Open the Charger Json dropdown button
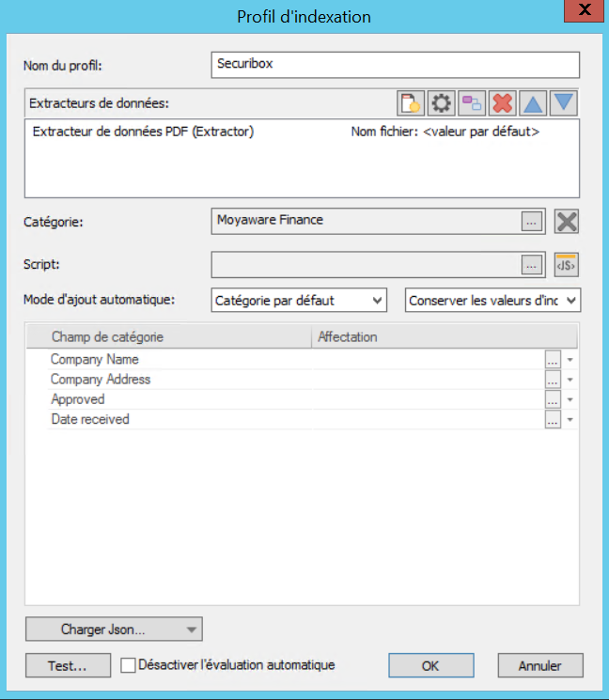Screen dimensions: 609x700 (114, 629)
